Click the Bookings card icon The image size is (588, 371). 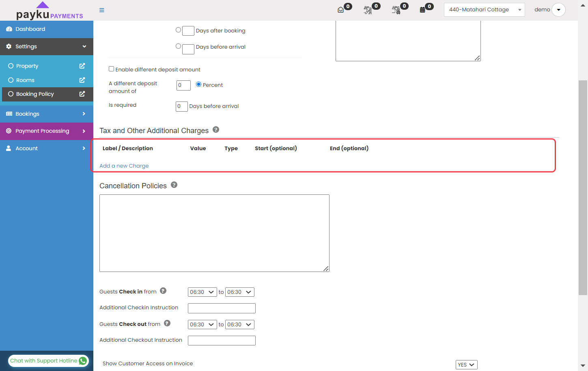point(9,114)
